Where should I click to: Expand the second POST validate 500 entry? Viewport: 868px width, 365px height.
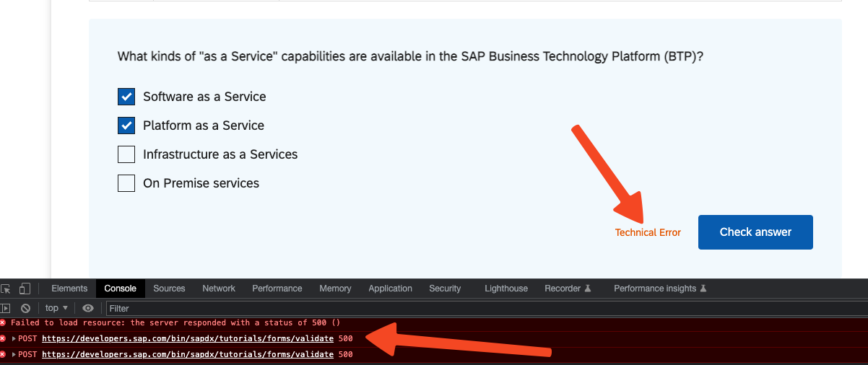pos(14,354)
